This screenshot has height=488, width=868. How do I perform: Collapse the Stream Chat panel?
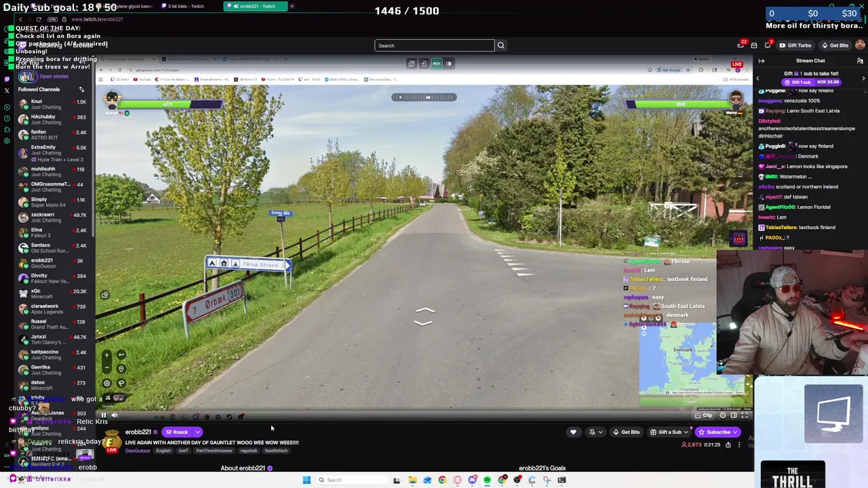762,61
